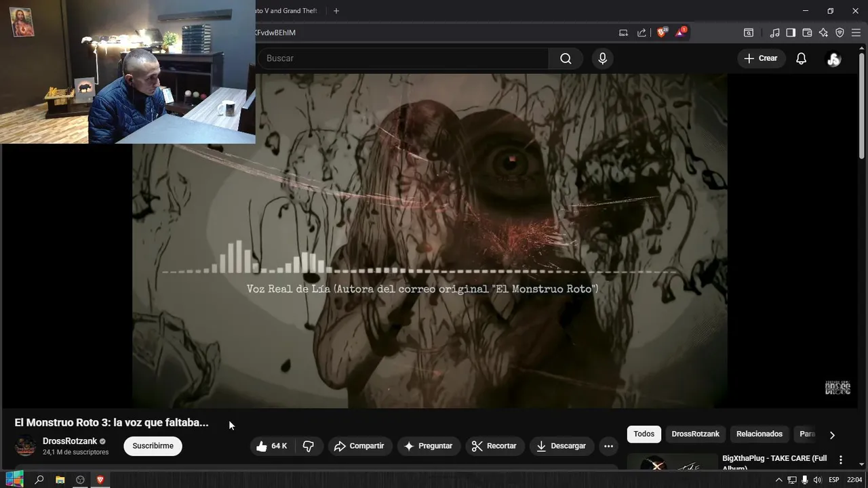The height and width of the screenshot is (488, 868).
Task: Click the BigXthaPlug - TAKE CARE title
Action: (774, 463)
